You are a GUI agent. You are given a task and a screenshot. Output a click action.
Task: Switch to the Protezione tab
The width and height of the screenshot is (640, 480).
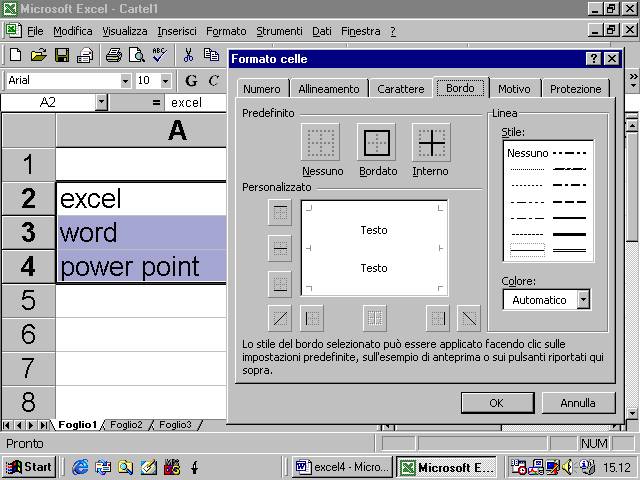pos(576,89)
